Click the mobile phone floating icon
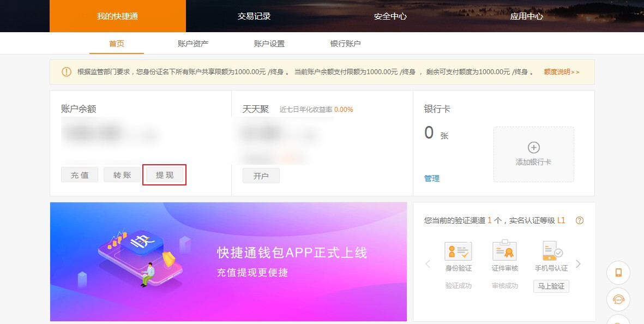 [618, 273]
